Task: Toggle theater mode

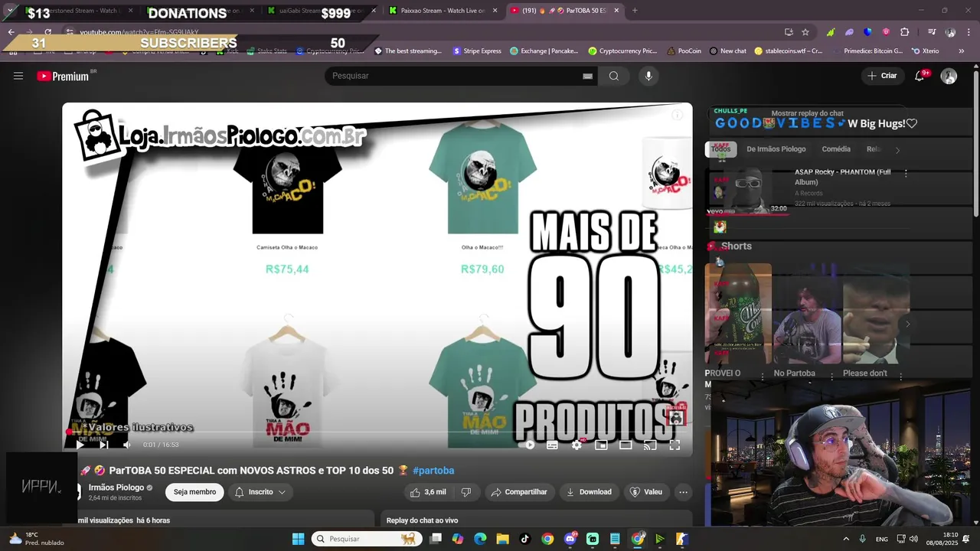Action: tap(626, 445)
